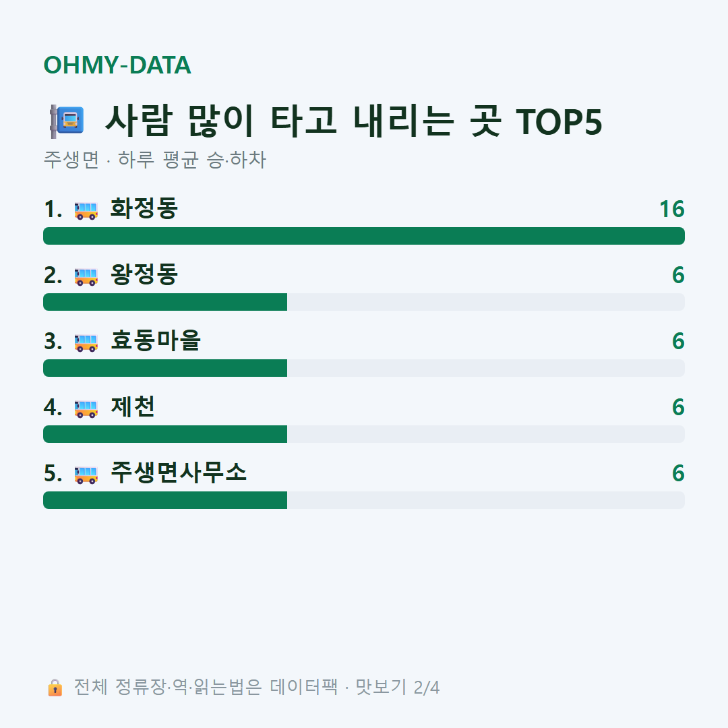The width and height of the screenshot is (728, 728).
Task: Select the 주생면사무소 stop name
Action: [178, 472]
